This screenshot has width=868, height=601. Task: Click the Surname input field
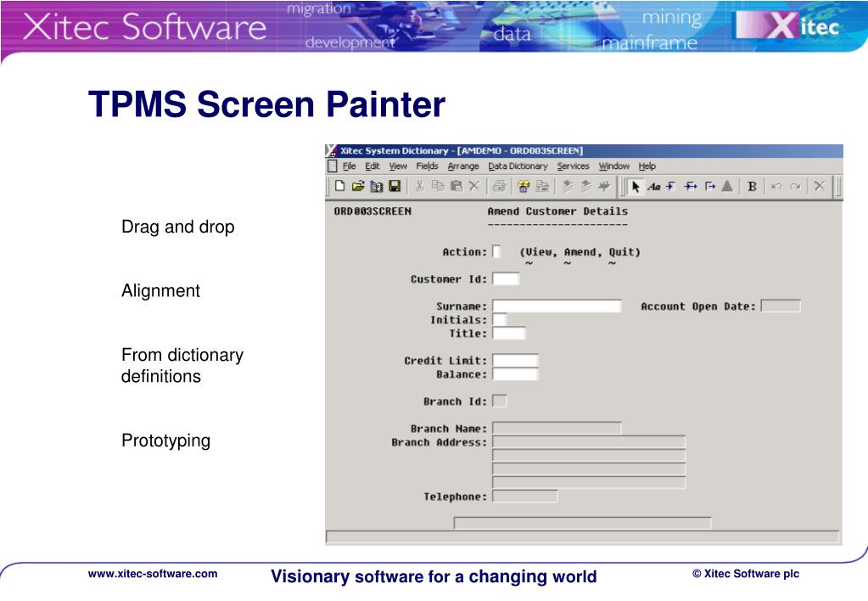pyautogui.click(x=557, y=306)
